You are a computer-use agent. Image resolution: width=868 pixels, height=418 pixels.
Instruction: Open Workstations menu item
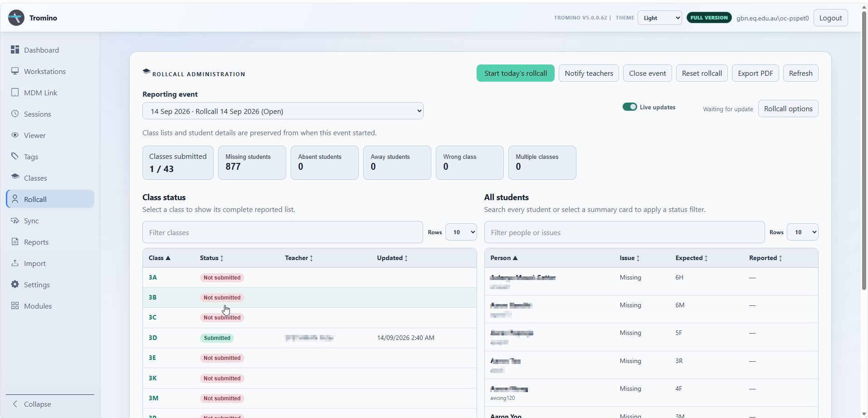[50, 71]
